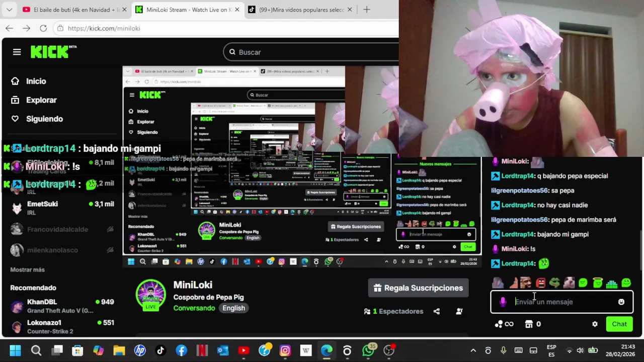The width and height of the screenshot is (644, 362).
Task: Click MiniLoki's LIVE avatar
Action: (x=151, y=295)
